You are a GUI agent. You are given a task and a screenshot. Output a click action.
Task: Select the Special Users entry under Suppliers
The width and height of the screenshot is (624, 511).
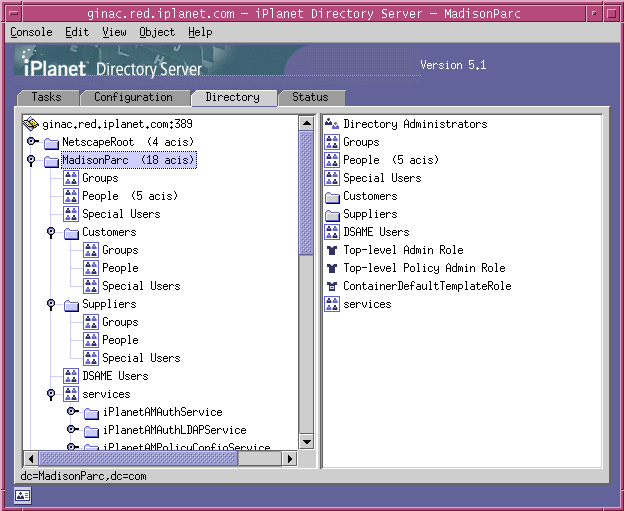[141, 358]
